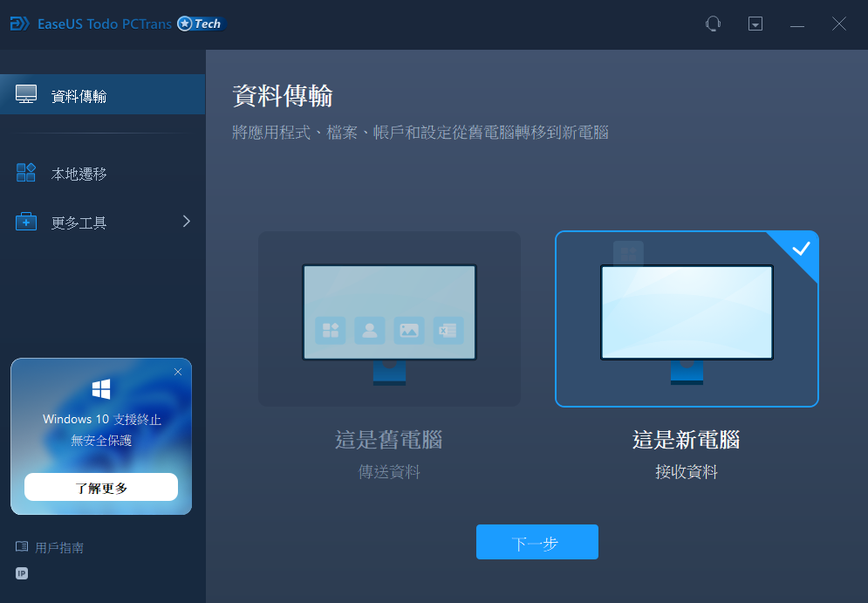Click the 本地遷移 squares icon
This screenshot has height=603, width=868.
tap(26, 173)
